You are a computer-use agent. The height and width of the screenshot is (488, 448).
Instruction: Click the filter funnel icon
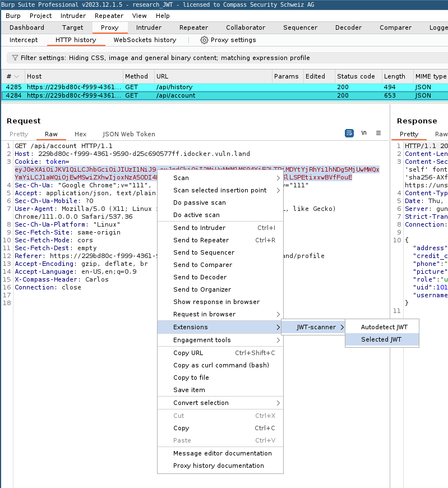(x=15, y=58)
